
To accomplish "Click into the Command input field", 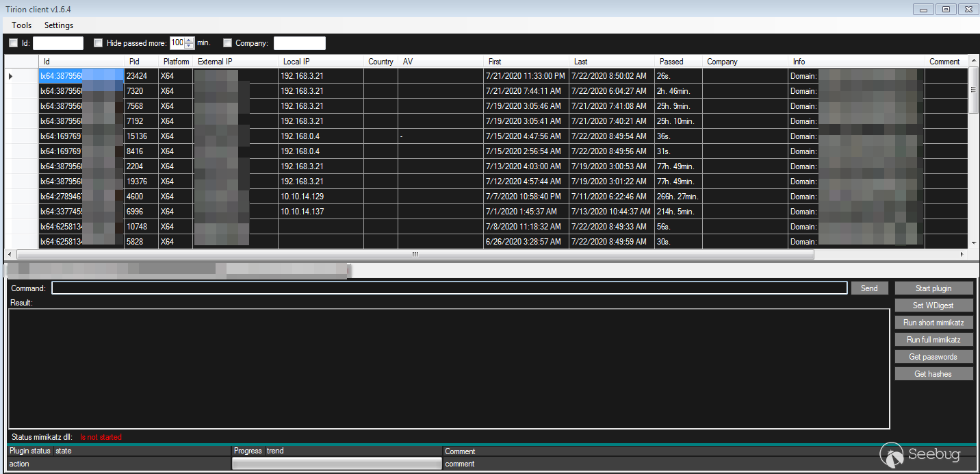I will (449, 288).
